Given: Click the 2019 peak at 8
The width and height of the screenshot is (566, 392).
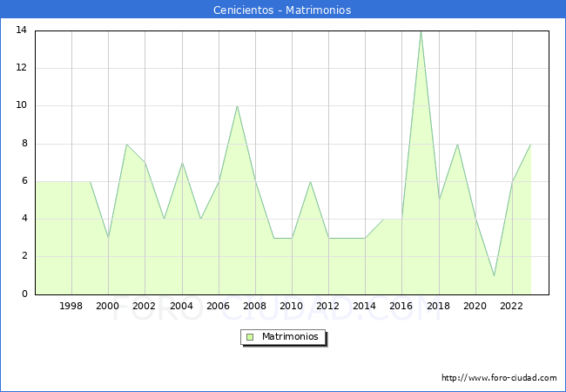Looking at the screenshot, I should coord(457,145).
